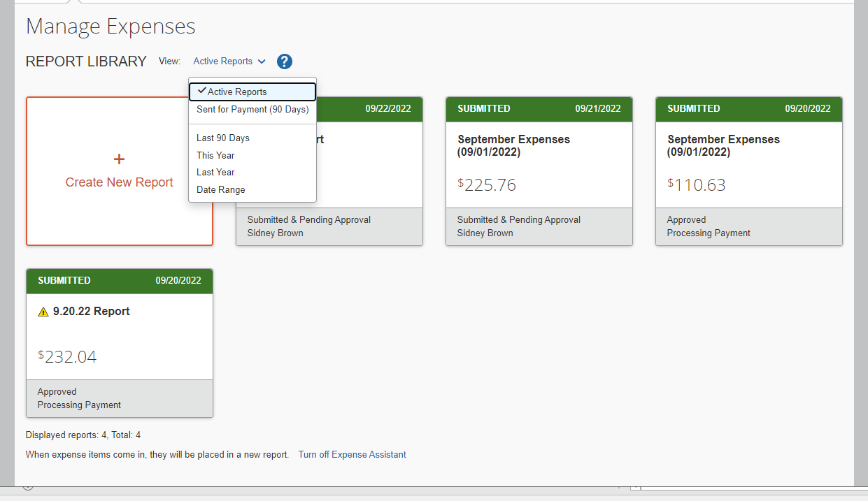The width and height of the screenshot is (868, 501).
Task: Click the Manage Expenses heading
Action: (x=111, y=27)
